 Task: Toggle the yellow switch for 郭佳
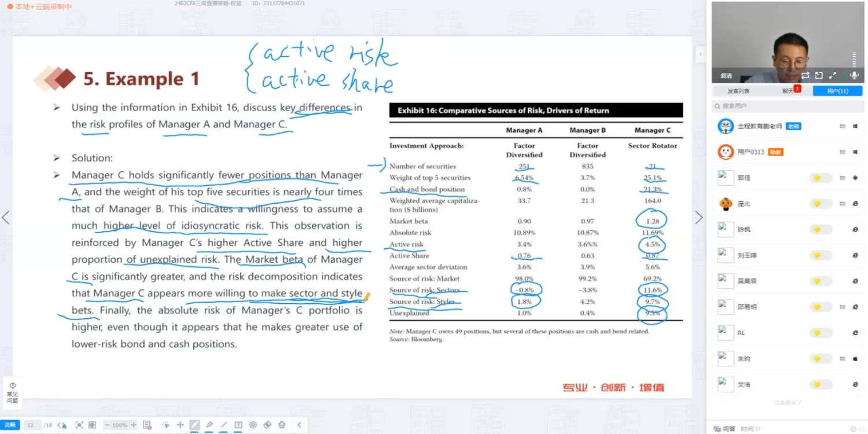(821, 178)
